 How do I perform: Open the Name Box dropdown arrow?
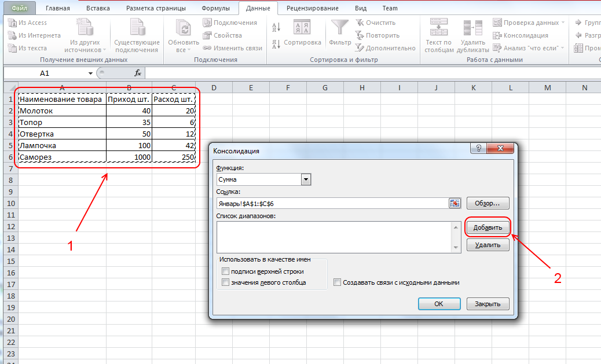(90, 73)
